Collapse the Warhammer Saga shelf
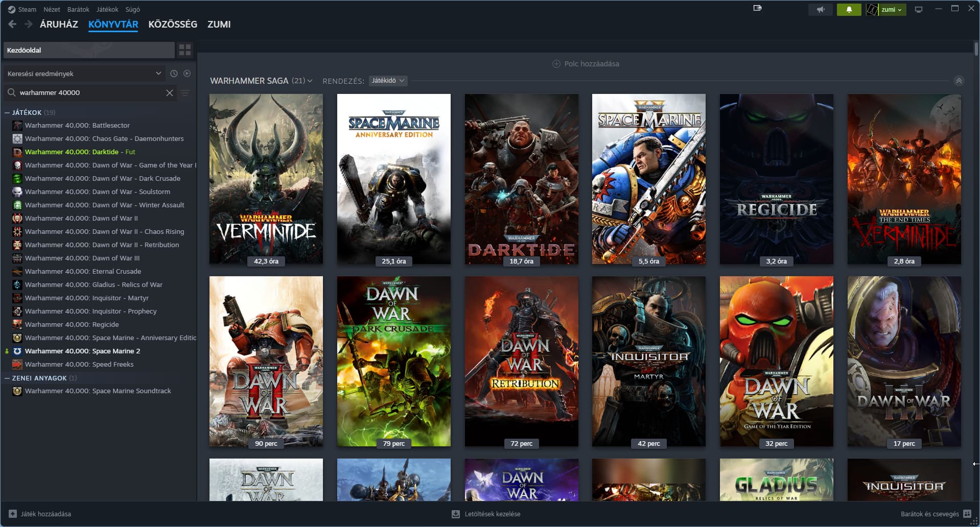The width and height of the screenshot is (980, 527). pyautogui.click(x=959, y=81)
